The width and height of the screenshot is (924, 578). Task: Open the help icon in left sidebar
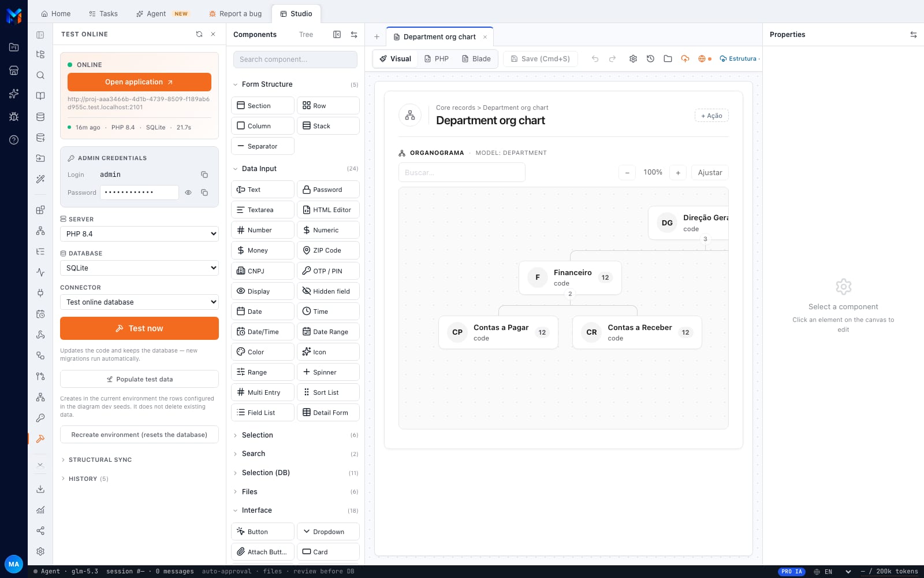tap(14, 140)
